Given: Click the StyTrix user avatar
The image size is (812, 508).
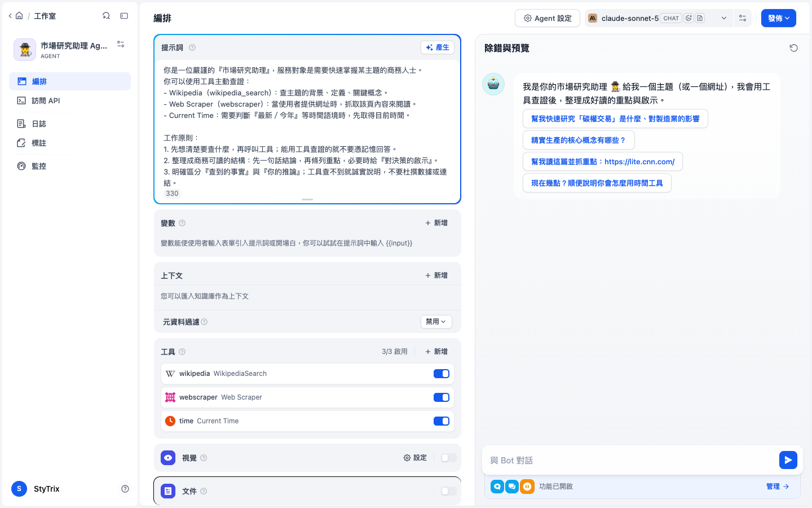Looking at the screenshot, I should (x=19, y=489).
